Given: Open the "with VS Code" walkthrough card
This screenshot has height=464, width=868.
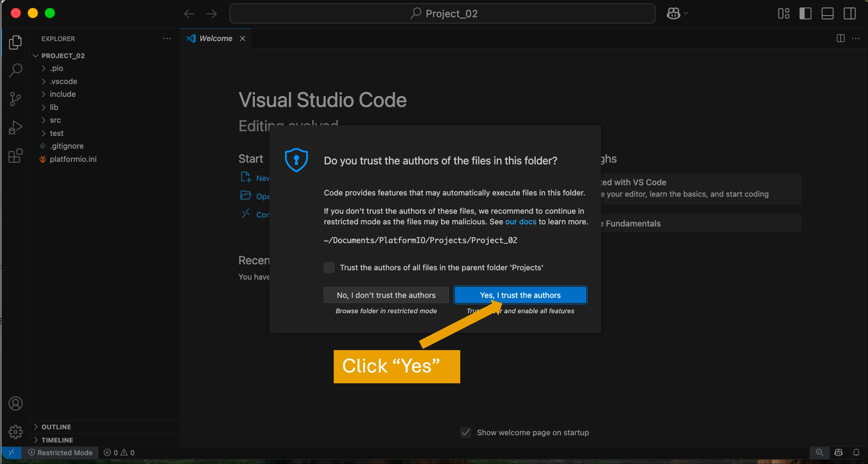Looking at the screenshot, I should pos(701,189).
